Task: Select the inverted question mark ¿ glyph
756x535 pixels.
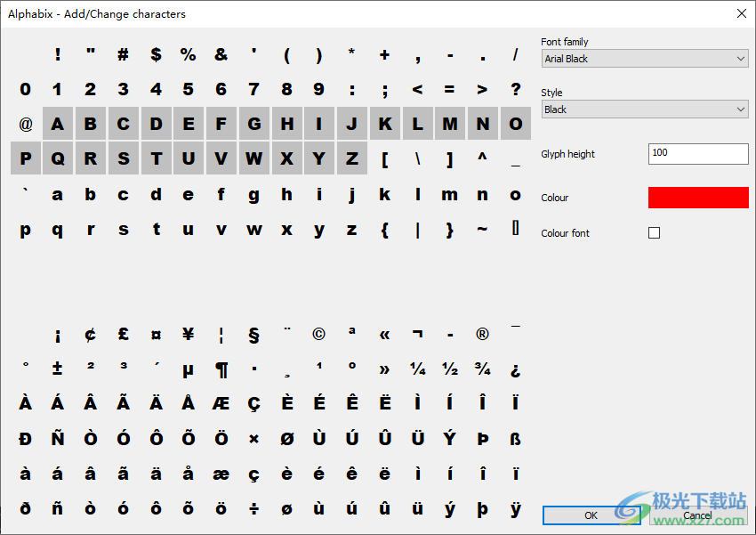Action: point(516,370)
